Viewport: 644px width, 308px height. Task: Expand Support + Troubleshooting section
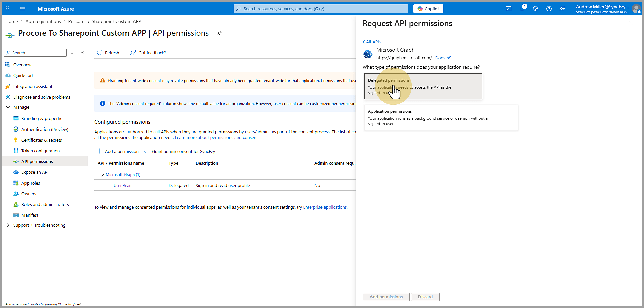pos(8,225)
